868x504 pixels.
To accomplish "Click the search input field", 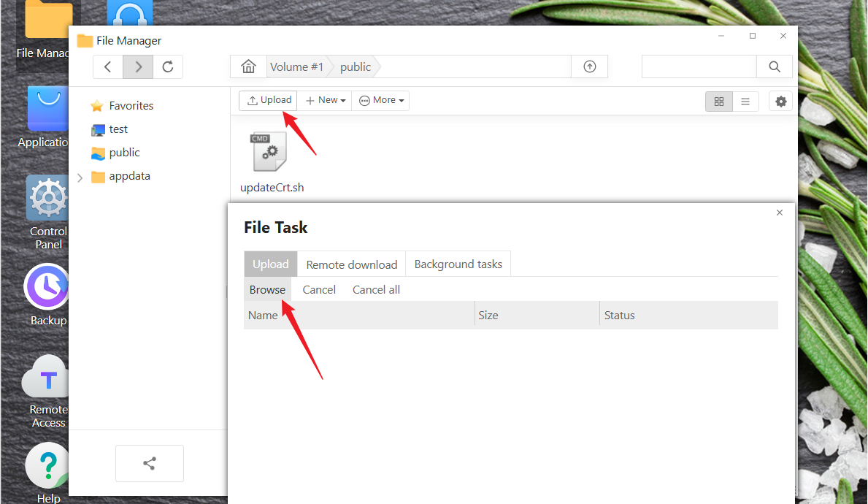I will pyautogui.click(x=699, y=67).
